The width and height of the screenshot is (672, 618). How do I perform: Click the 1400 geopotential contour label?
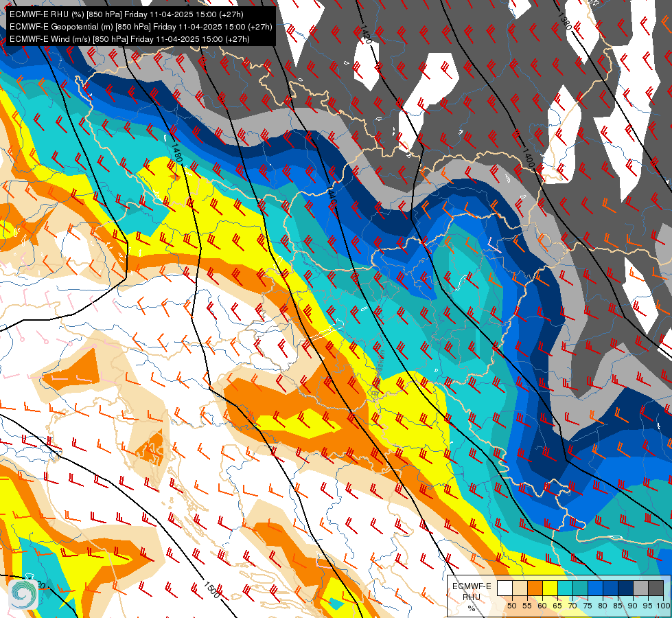pyautogui.click(x=528, y=157)
